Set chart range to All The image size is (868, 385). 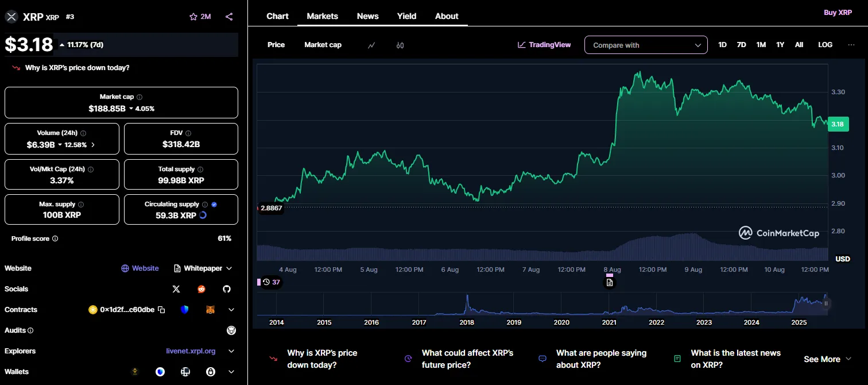click(799, 45)
